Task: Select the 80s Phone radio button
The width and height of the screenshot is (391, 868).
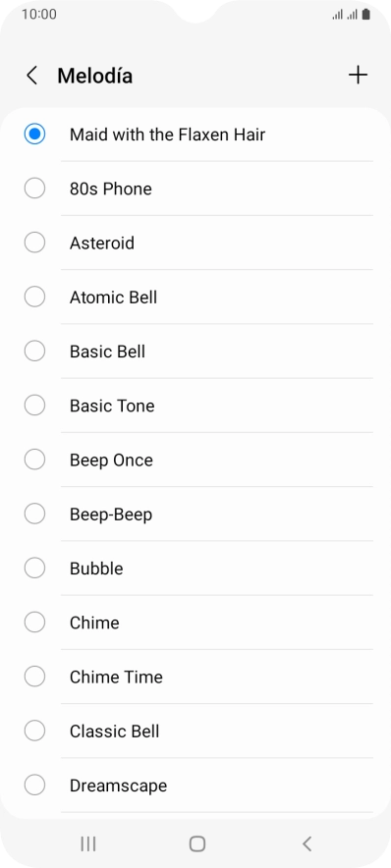Action: [34, 189]
